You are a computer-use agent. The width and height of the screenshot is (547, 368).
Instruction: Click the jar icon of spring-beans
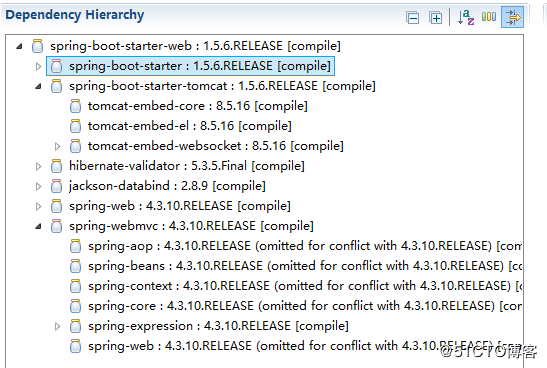pos(75,266)
